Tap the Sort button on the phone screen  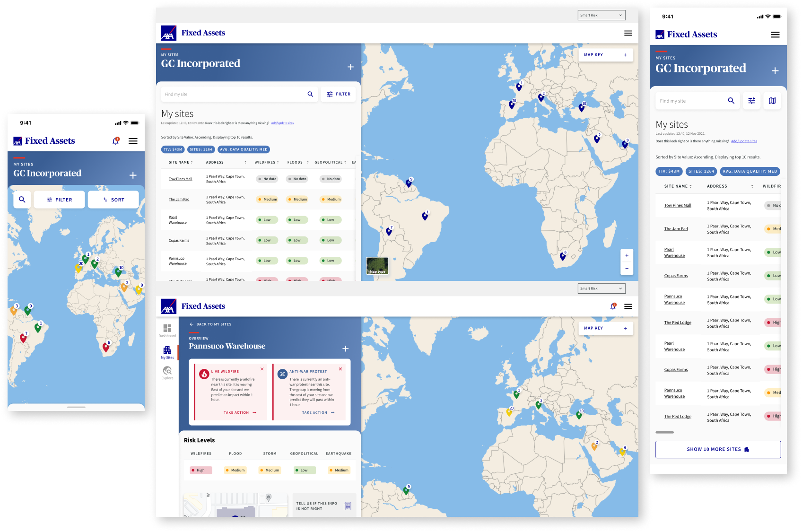113,199
